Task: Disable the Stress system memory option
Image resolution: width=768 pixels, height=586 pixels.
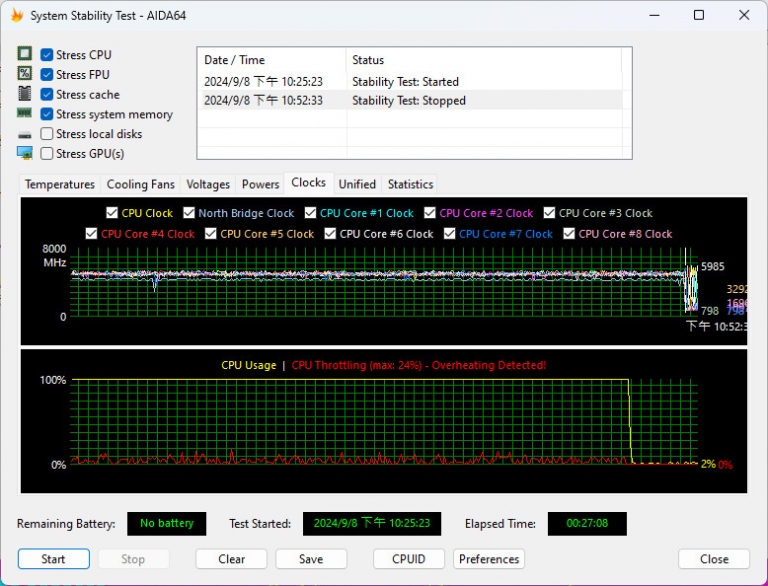Action: (47, 114)
